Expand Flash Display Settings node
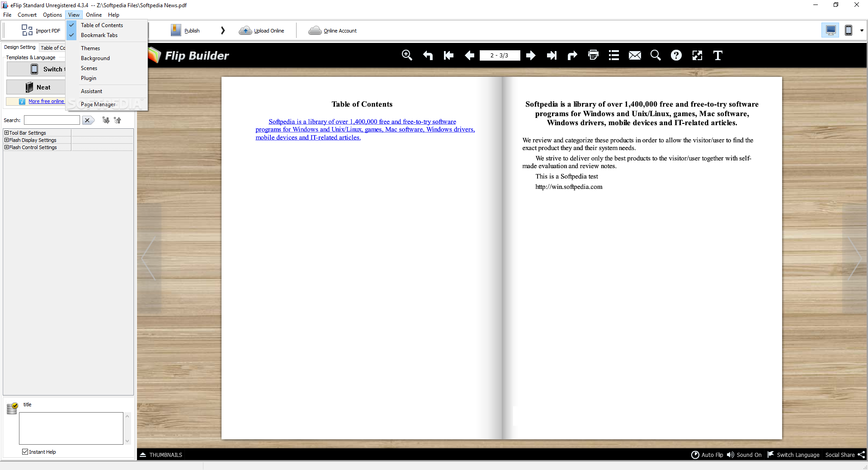The image size is (868, 470). (7, 140)
